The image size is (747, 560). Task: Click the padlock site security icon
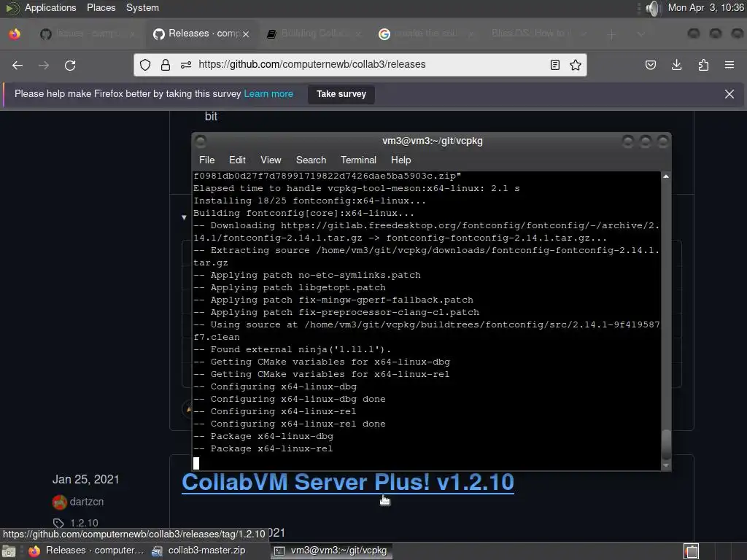pyautogui.click(x=166, y=65)
